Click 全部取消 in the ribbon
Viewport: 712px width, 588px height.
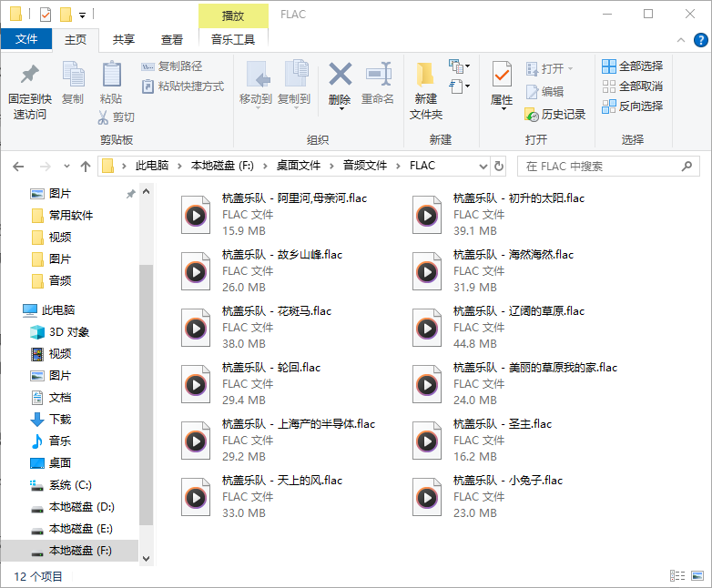[x=632, y=86]
